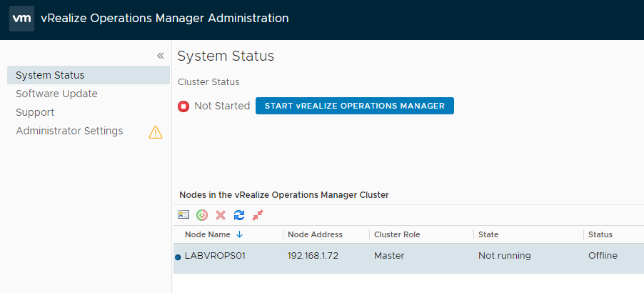The height and width of the screenshot is (293, 644).
Task: Click the blue reload node icon
Action: [x=239, y=214]
